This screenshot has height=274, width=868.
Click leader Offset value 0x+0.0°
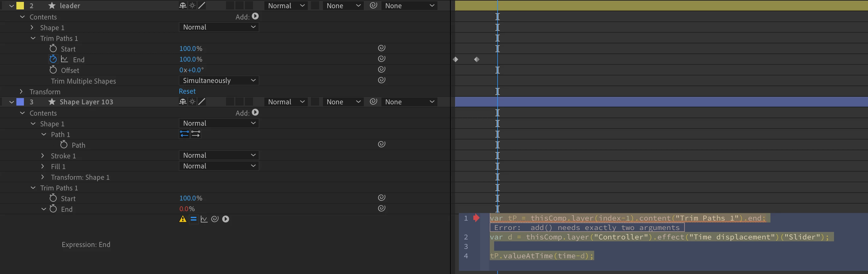tap(191, 70)
